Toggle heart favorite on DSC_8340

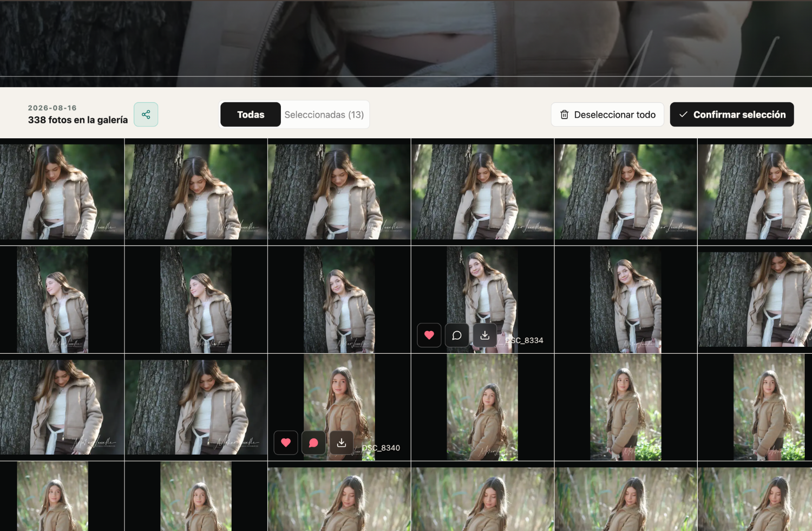pos(286,443)
